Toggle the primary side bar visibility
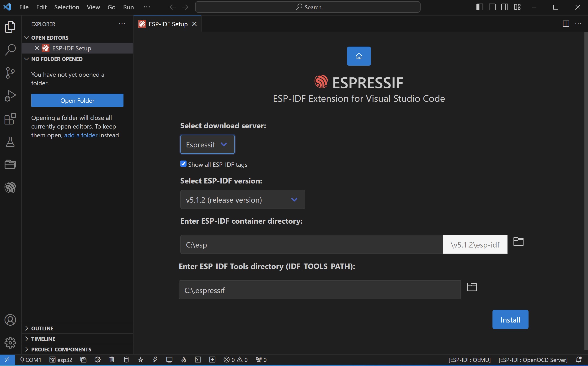Image resolution: width=588 pixels, height=366 pixels. coord(480,7)
